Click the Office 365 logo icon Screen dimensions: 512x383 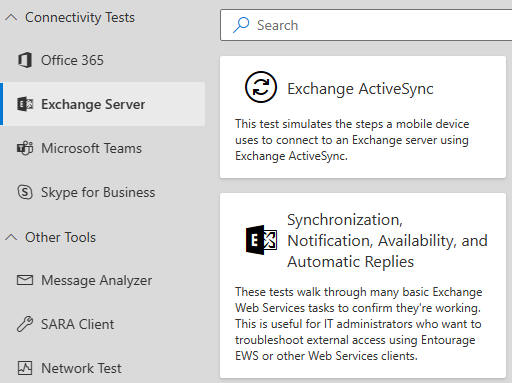25,60
